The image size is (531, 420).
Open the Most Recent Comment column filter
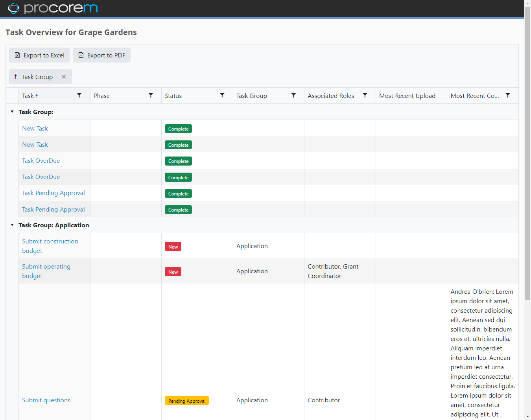[x=508, y=96]
